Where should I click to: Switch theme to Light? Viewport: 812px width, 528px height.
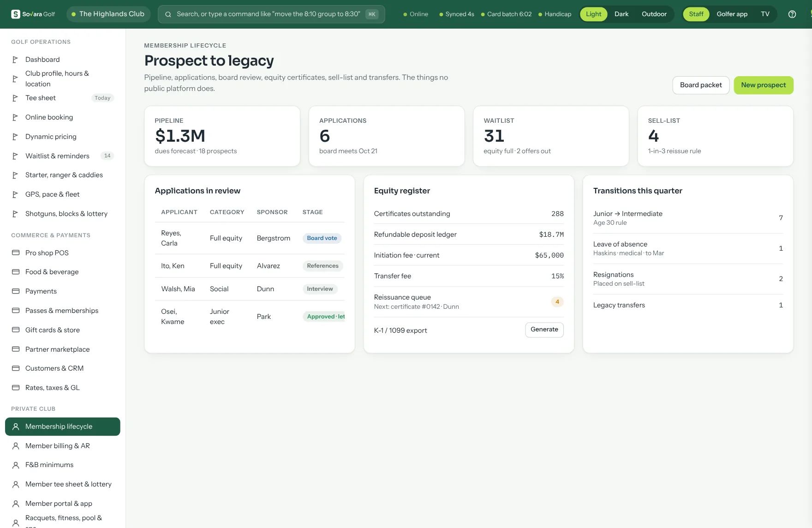593,14
